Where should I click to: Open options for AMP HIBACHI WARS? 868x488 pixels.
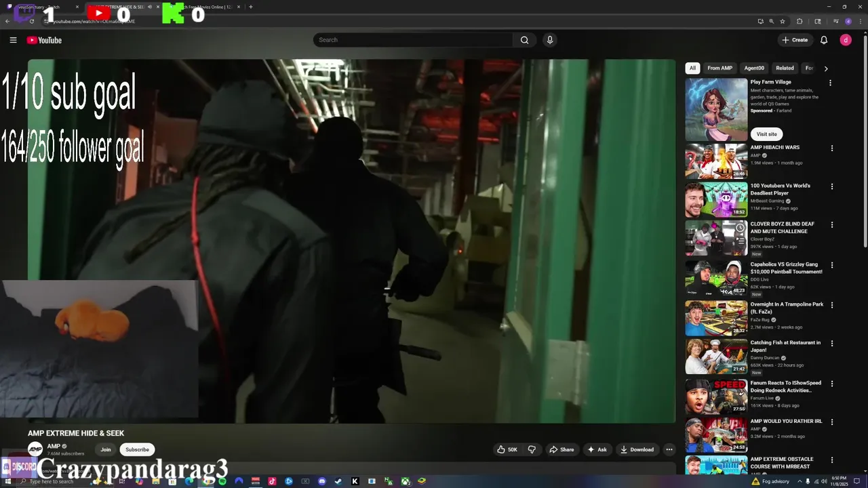click(x=832, y=148)
